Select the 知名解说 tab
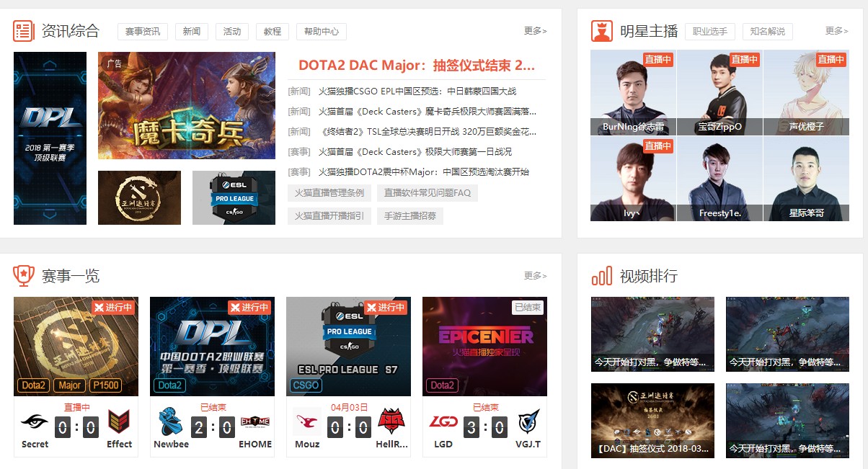Viewport: 868px width, 469px height. 768,31
